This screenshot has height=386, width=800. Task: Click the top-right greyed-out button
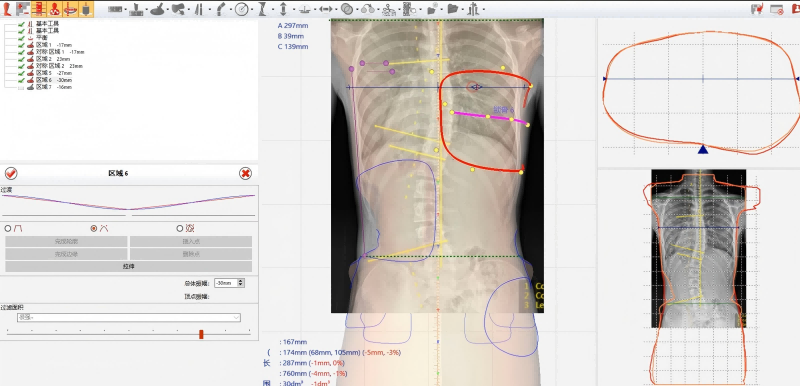(x=191, y=241)
